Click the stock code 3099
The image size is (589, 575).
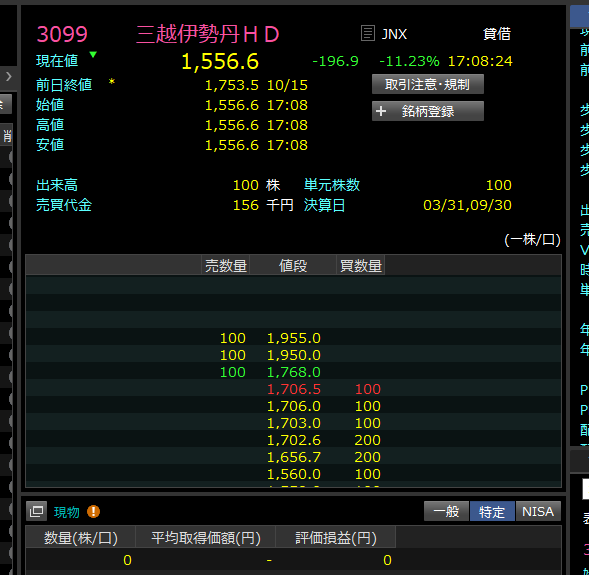coord(62,34)
